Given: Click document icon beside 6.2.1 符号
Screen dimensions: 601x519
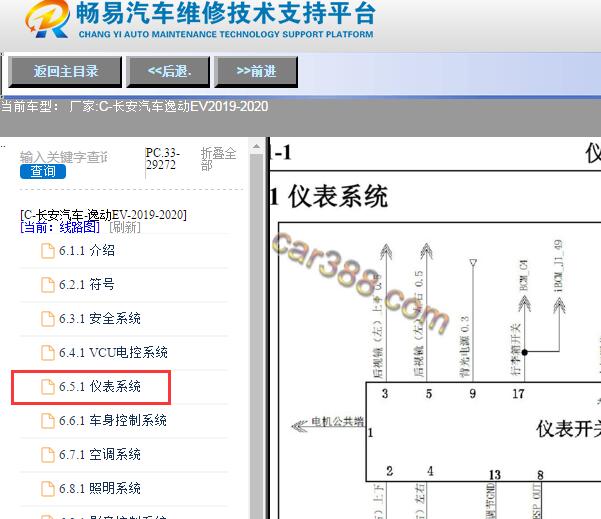Looking at the screenshot, I should click(48, 285).
